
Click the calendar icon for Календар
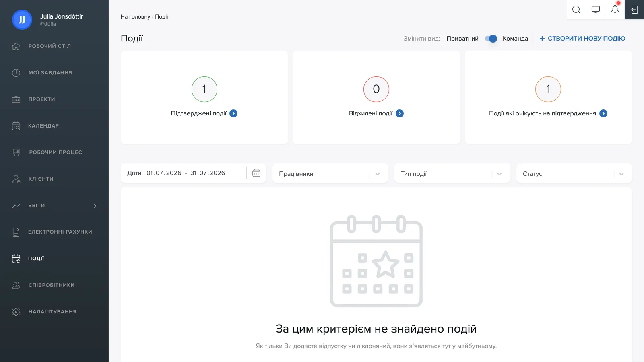click(16, 126)
